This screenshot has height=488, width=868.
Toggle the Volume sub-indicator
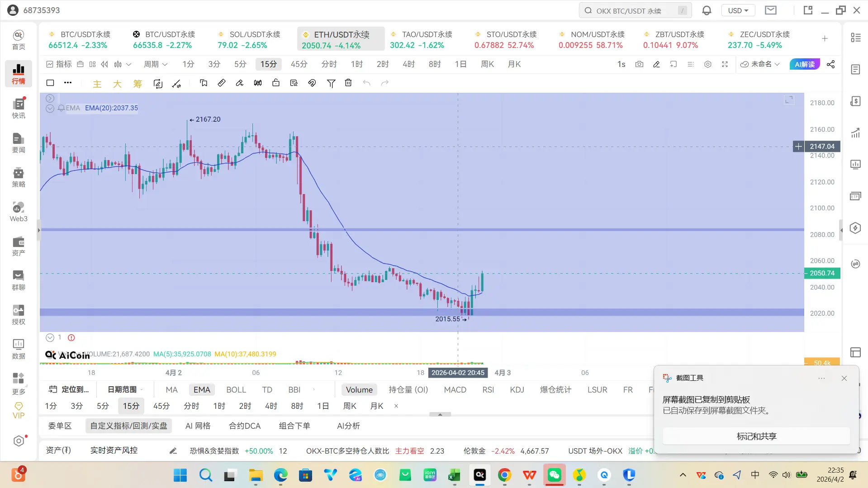click(x=359, y=390)
